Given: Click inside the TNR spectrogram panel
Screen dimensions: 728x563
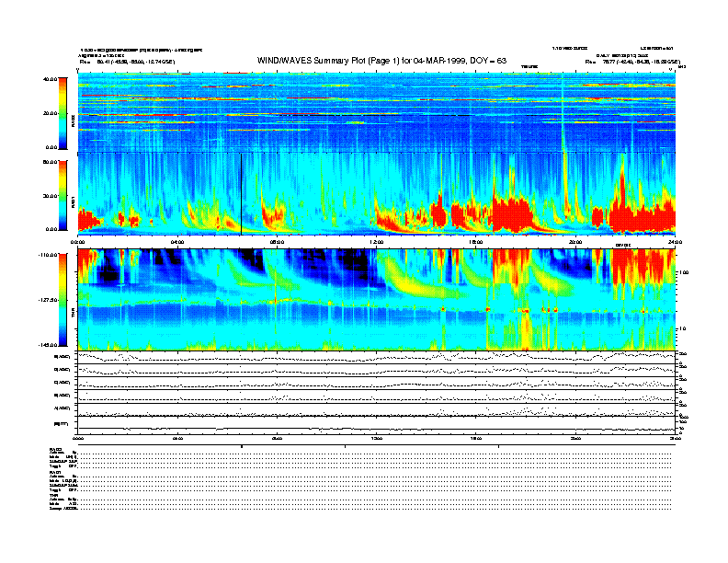Looking at the screenshot, I should (x=377, y=300).
